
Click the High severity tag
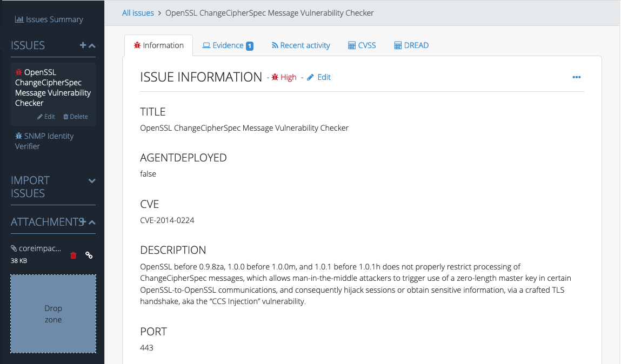click(x=284, y=77)
